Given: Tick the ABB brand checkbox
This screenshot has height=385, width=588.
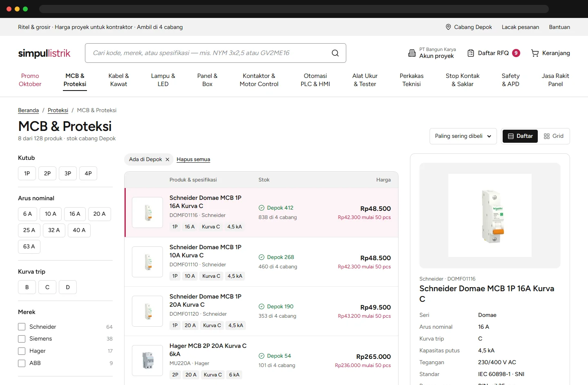Looking at the screenshot, I should (22, 363).
